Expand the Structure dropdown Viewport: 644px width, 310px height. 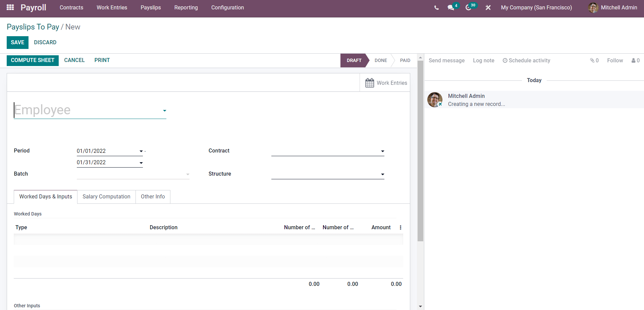coord(382,175)
